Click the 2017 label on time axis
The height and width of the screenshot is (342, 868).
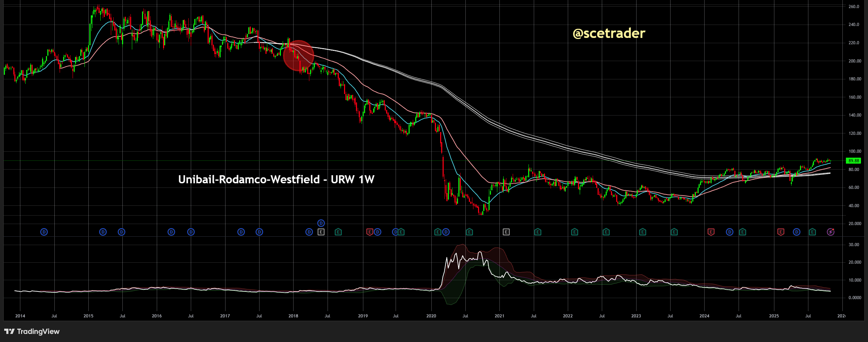(225, 316)
